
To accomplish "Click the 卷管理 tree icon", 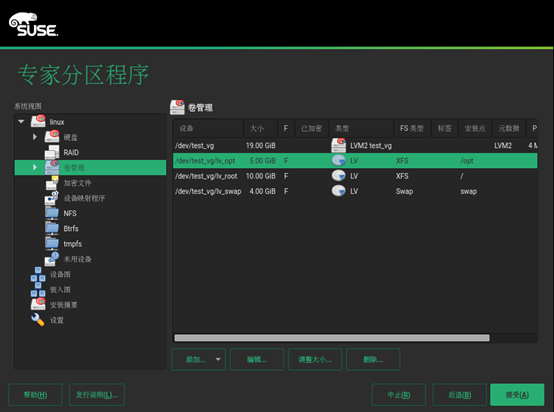I will [x=52, y=167].
